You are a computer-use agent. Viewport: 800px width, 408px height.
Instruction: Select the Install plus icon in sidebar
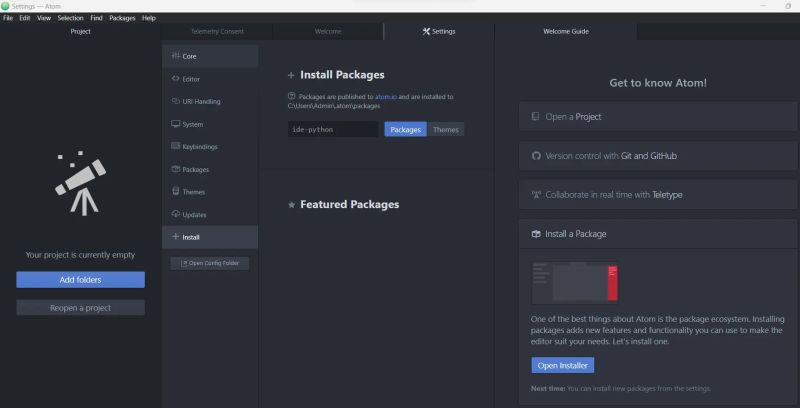[176, 237]
